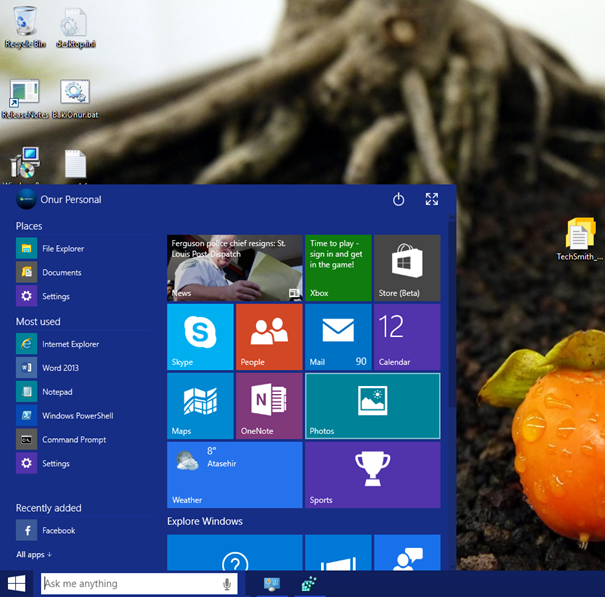Select the BakiOnur.bat desktop file
This screenshot has width=605, height=597.
pyautogui.click(x=75, y=99)
